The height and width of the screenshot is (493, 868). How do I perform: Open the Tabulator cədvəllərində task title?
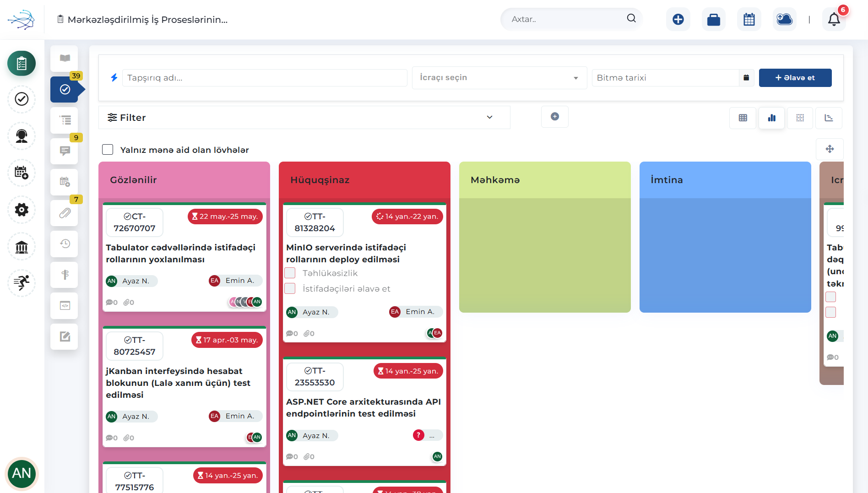point(181,253)
